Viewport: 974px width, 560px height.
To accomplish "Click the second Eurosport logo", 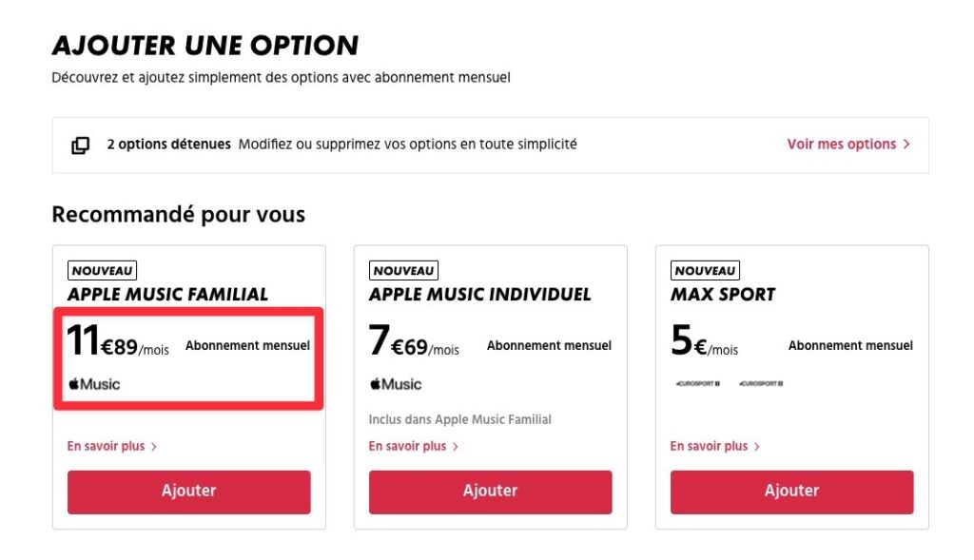I will [x=761, y=384].
